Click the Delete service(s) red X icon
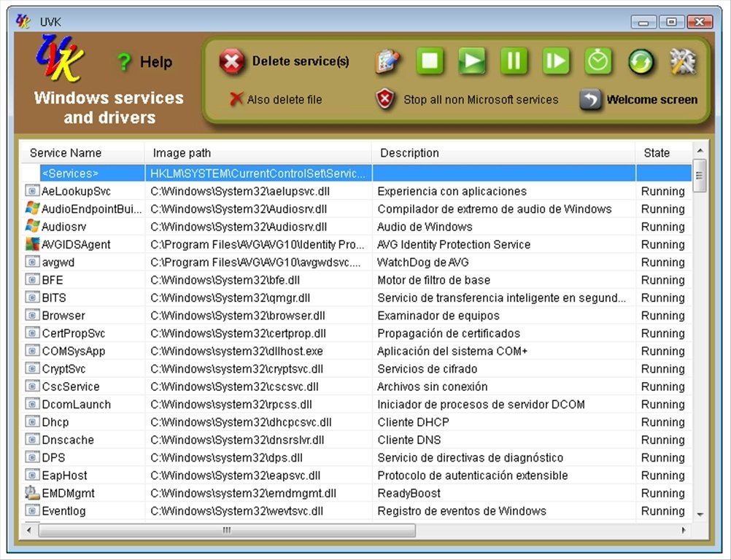 pos(232,61)
